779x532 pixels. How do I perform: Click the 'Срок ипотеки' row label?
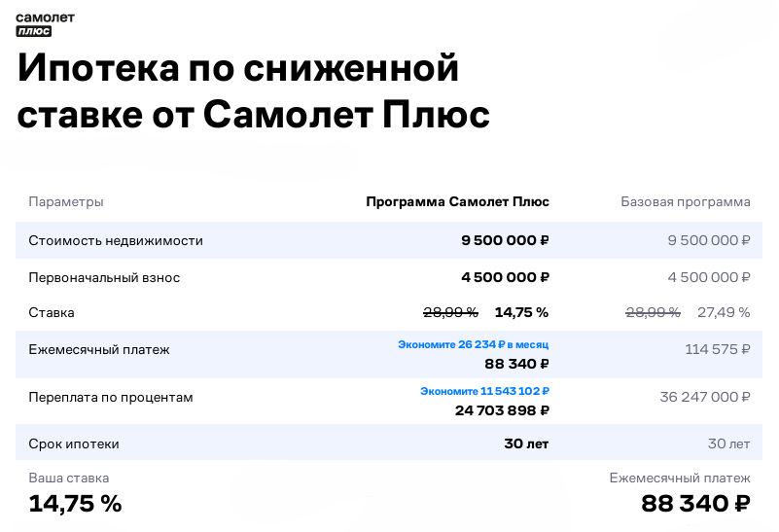pyautogui.click(x=74, y=444)
